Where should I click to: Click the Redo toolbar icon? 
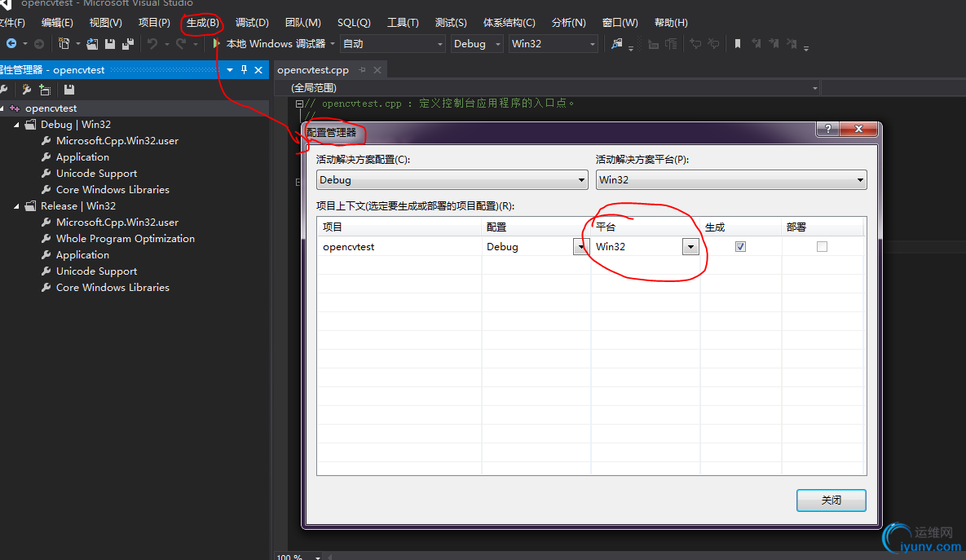click(x=180, y=44)
